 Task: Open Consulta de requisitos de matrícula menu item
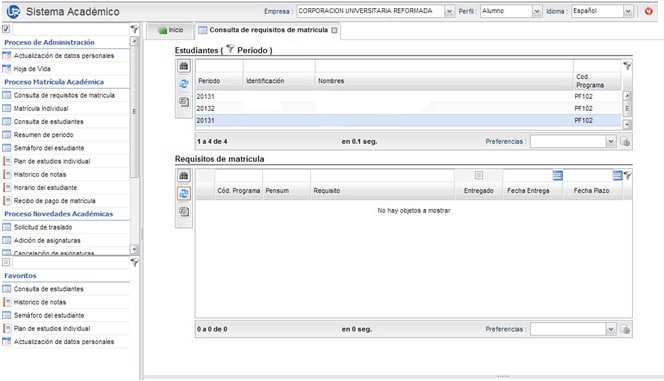64,96
